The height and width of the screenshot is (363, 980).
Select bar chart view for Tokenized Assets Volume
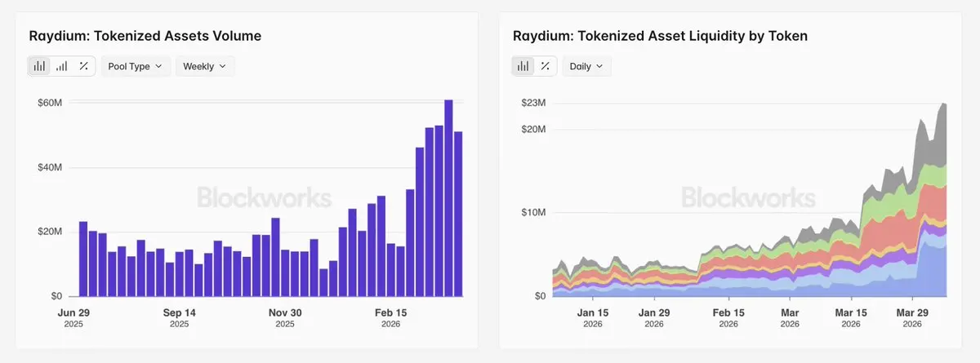click(x=39, y=66)
